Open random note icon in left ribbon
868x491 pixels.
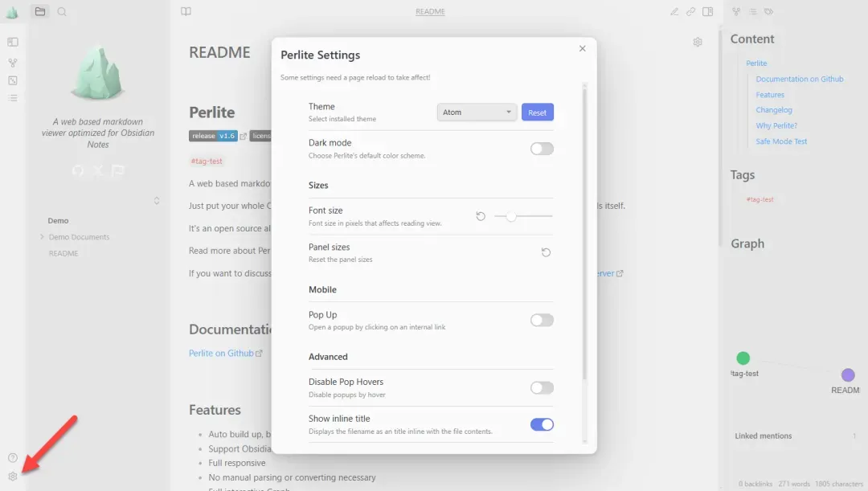tap(13, 80)
